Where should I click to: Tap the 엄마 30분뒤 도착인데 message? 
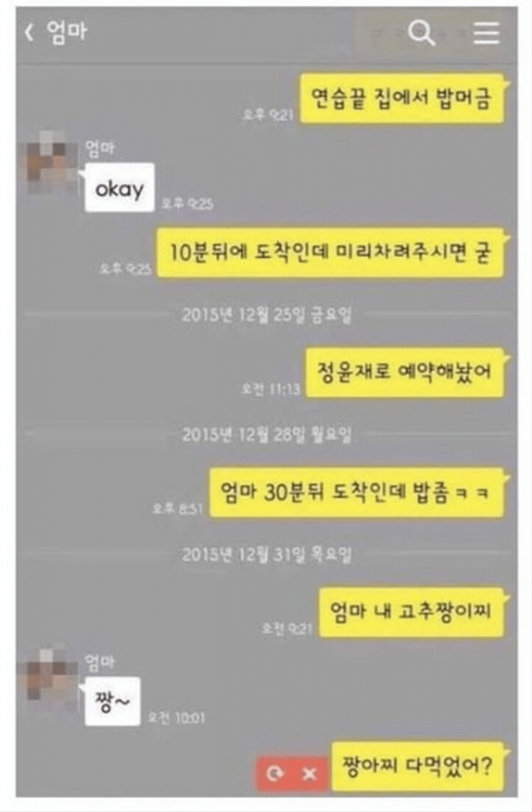tap(357, 493)
